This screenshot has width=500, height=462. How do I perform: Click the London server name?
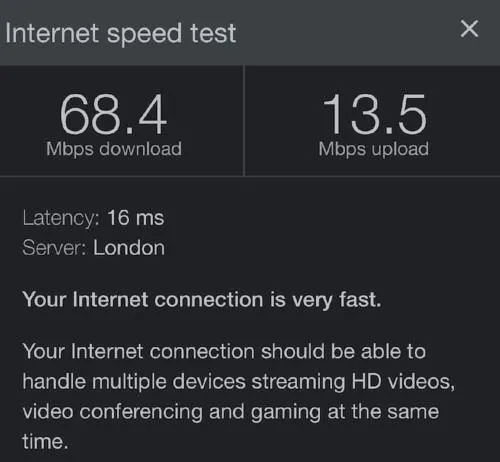pos(129,248)
